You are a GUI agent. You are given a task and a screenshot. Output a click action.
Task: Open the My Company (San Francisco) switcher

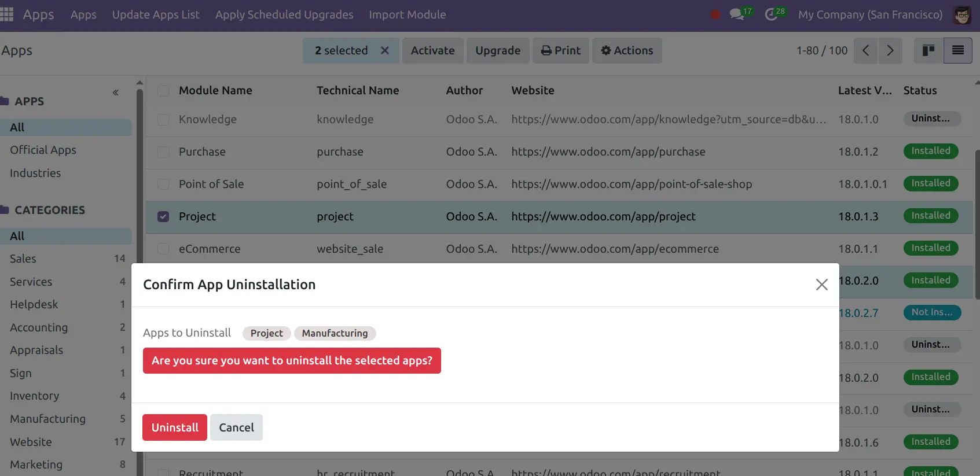point(870,14)
